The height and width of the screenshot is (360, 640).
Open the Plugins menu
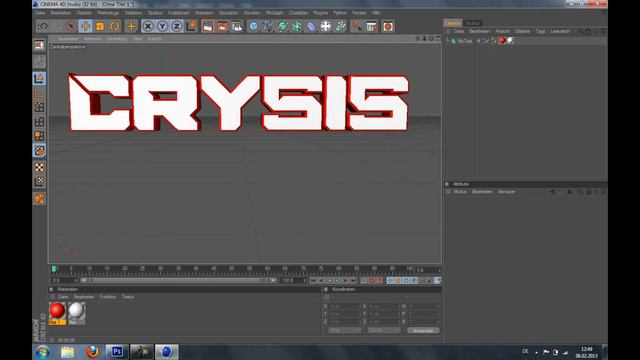point(320,13)
